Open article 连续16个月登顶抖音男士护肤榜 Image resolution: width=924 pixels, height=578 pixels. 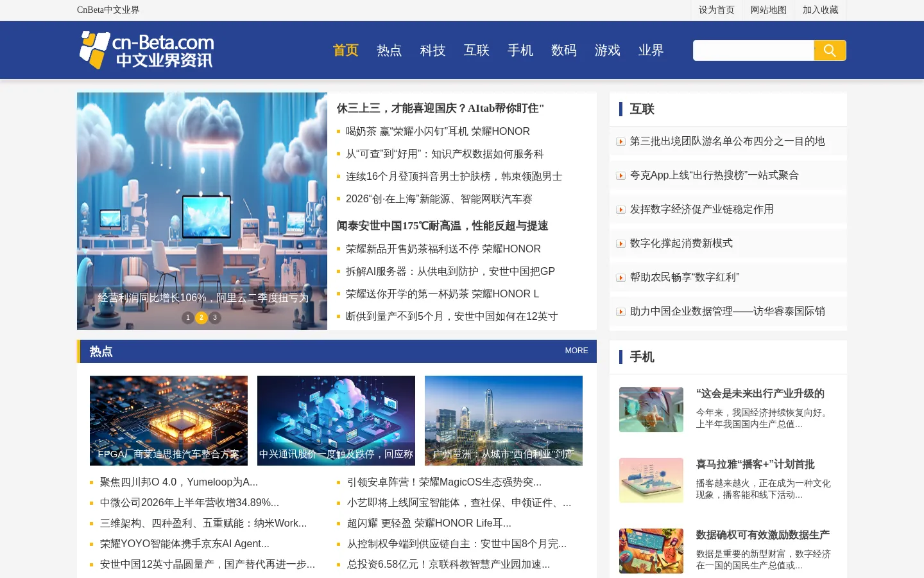(x=454, y=177)
